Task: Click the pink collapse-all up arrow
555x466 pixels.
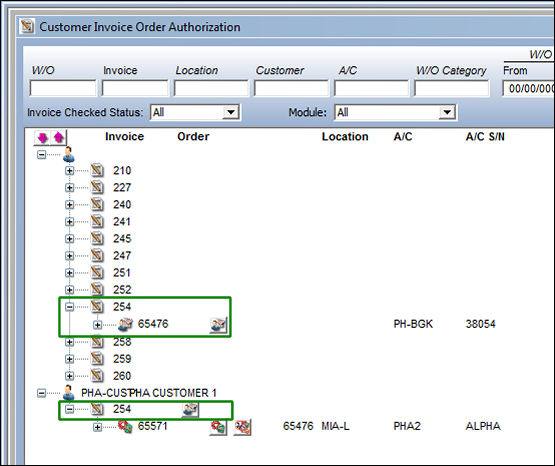Action: coord(58,137)
